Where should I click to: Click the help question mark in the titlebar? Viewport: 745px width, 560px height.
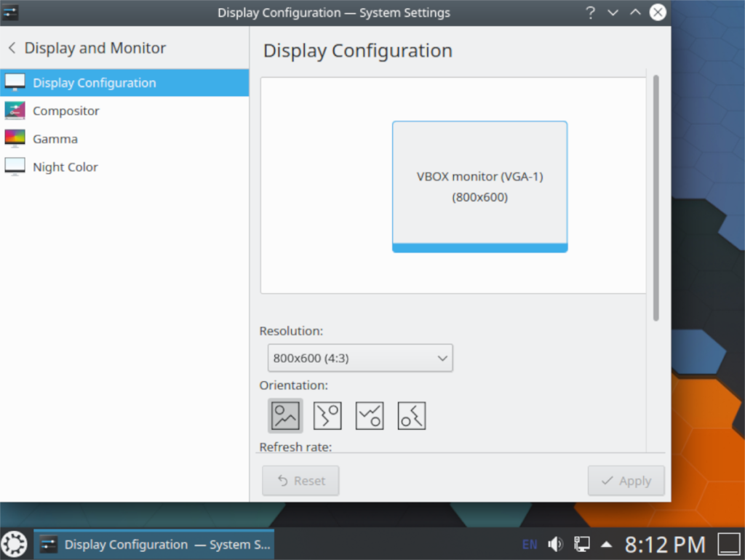coord(590,12)
